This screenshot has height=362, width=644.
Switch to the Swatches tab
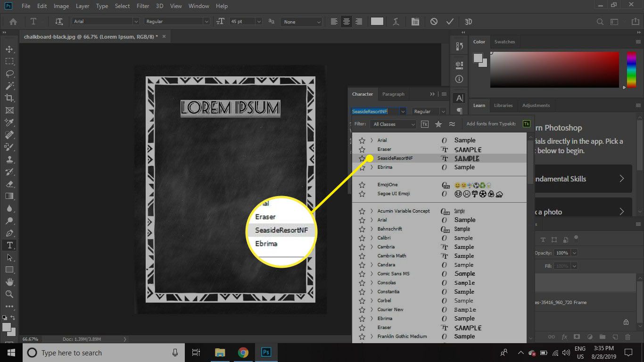(504, 41)
